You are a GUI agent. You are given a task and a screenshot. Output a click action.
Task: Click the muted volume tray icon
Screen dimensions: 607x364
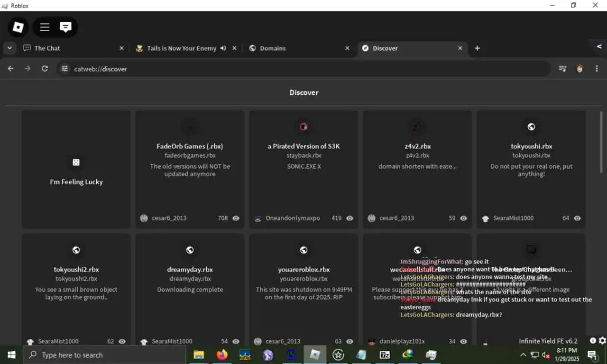[546, 355]
